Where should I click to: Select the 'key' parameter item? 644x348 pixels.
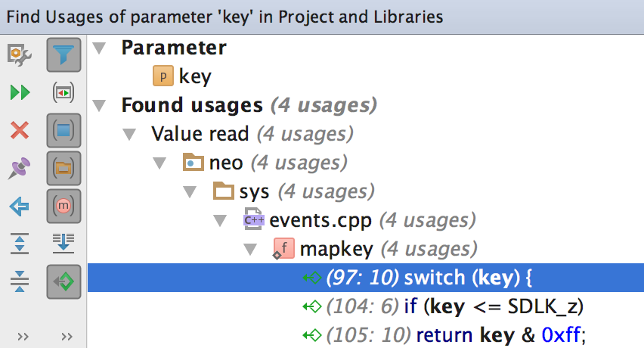[195, 76]
